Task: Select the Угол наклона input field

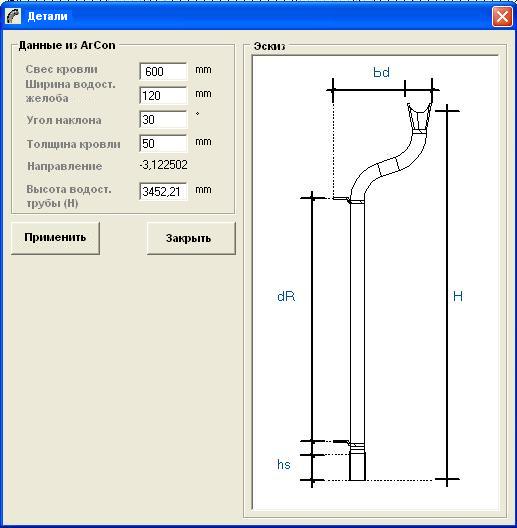Action: pos(163,119)
